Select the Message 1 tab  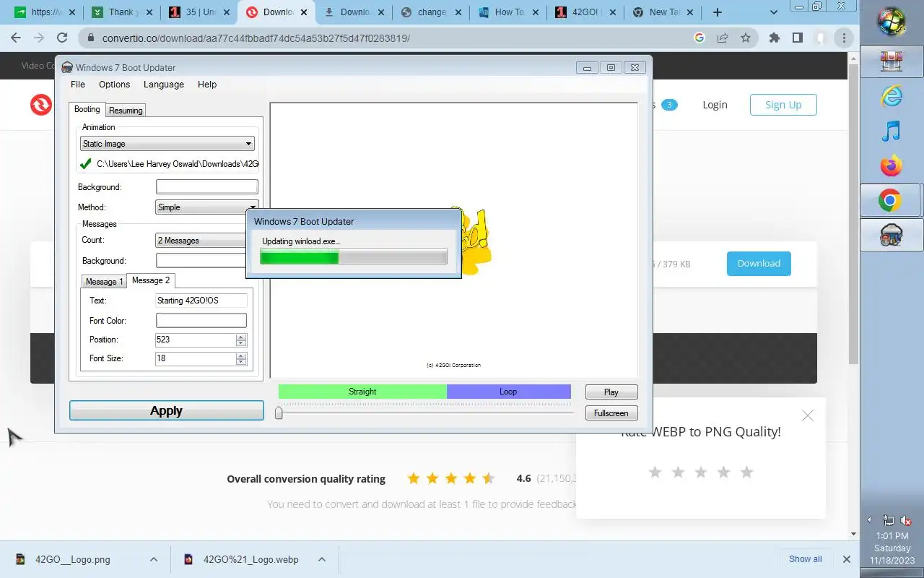(x=104, y=282)
